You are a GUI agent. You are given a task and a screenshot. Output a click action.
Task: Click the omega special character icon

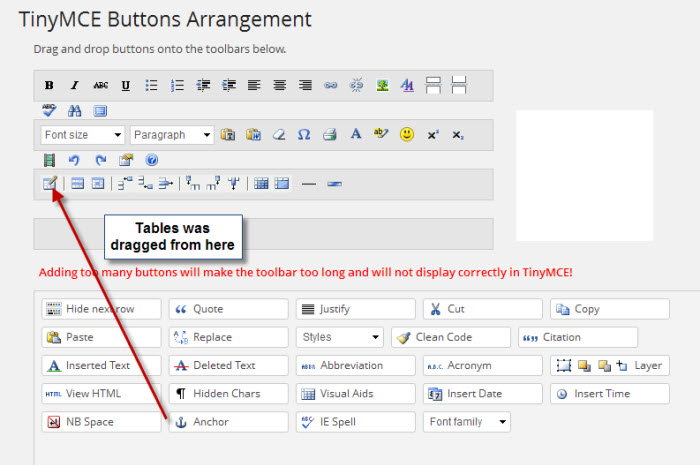click(x=304, y=134)
